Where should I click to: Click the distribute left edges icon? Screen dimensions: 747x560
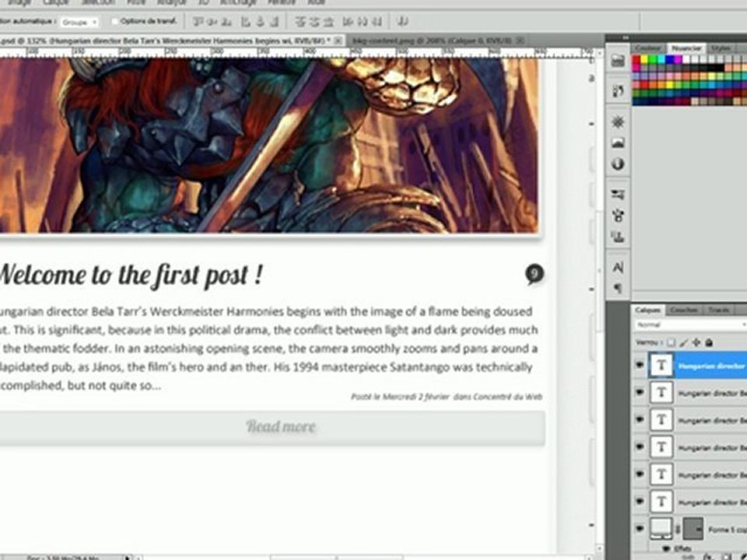pyautogui.click(x=349, y=22)
